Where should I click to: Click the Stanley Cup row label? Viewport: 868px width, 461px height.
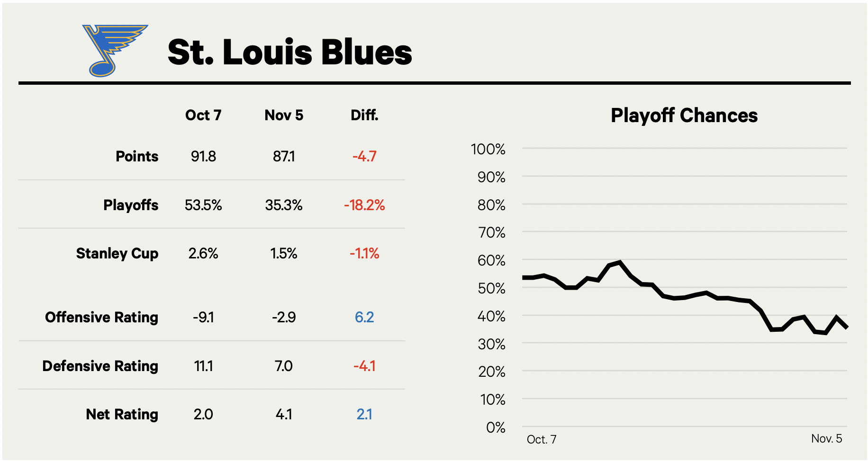point(117,253)
